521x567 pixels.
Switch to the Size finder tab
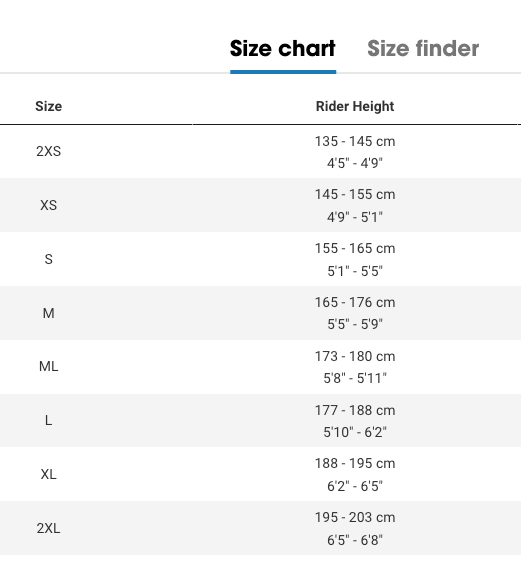[x=423, y=48]
